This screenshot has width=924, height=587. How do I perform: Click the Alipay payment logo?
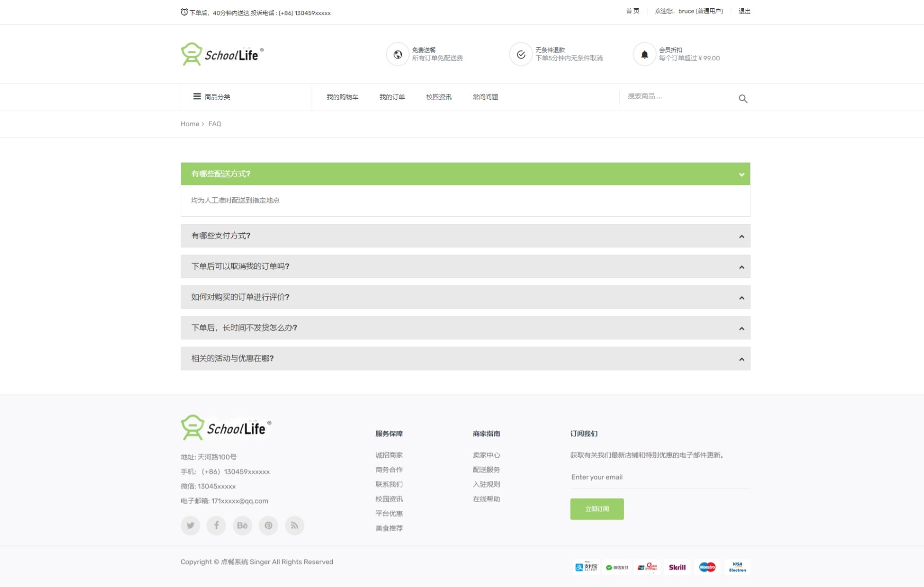pos(586,567)
